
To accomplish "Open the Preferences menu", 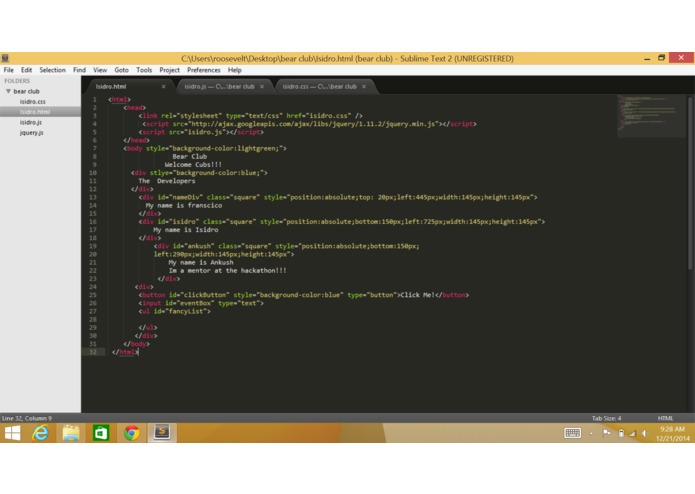I will [x=203, y=70].
